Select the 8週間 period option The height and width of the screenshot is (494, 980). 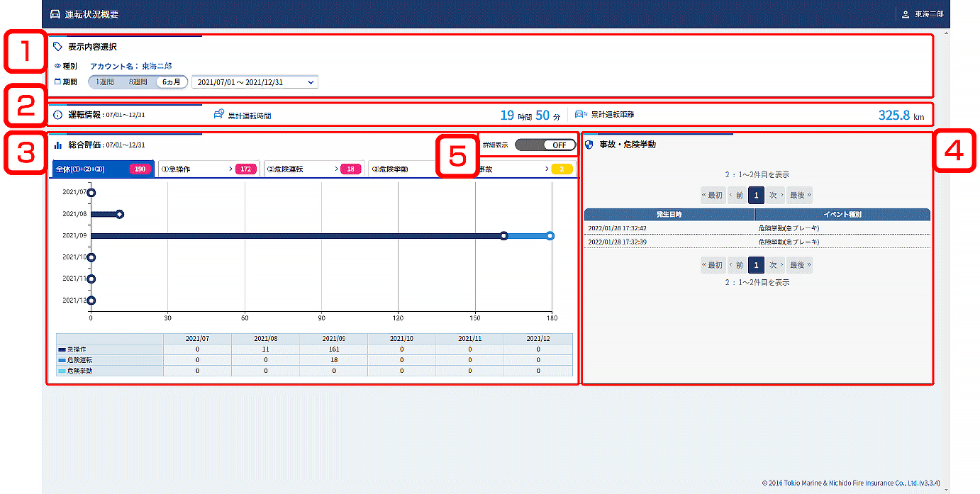[x=138, y=82]
